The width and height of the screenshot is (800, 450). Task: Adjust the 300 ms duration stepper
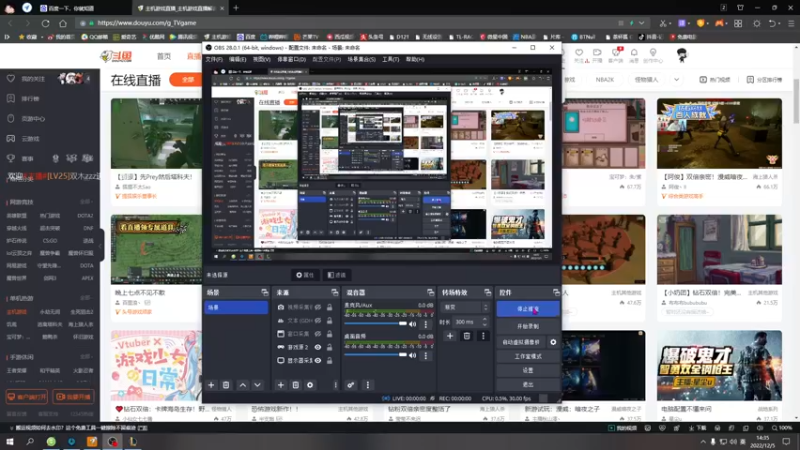(485, 322)
